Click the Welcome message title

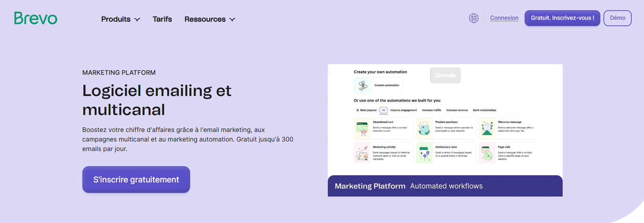509,122
